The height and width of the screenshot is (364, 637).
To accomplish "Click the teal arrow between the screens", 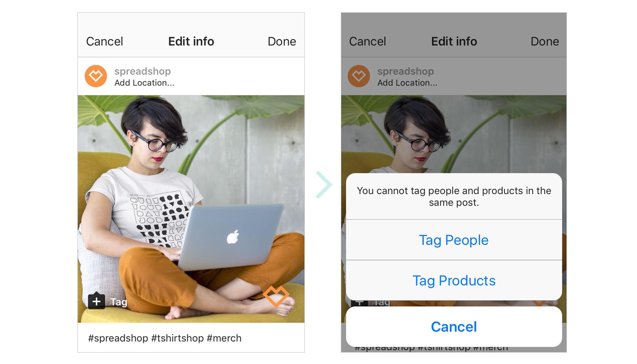I will pos(324,185).
